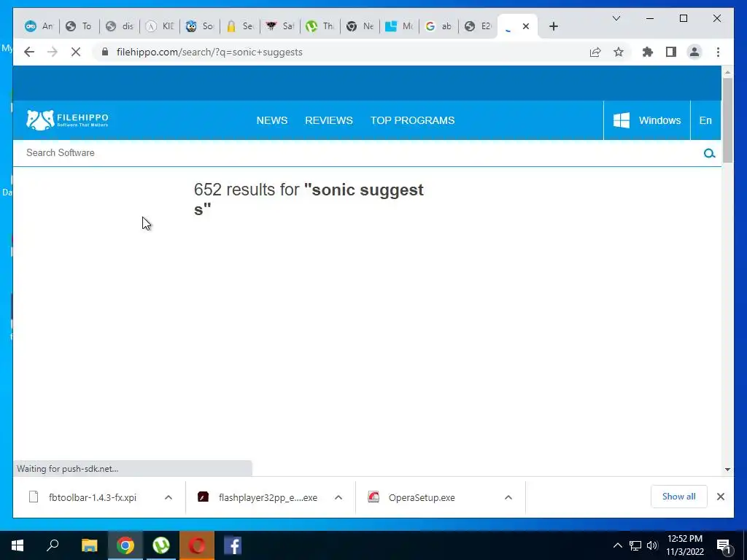
Task: Click the Chrome taskbar icon
Action: coord(125,545)
